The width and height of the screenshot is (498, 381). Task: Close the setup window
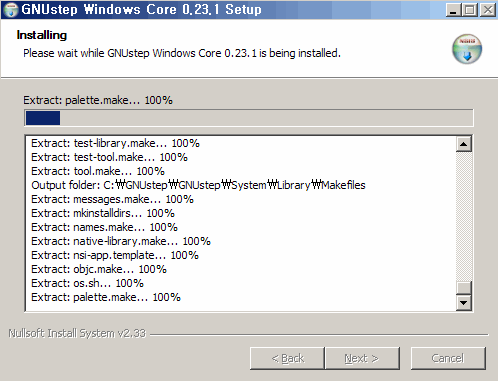(x=488, y=10)
